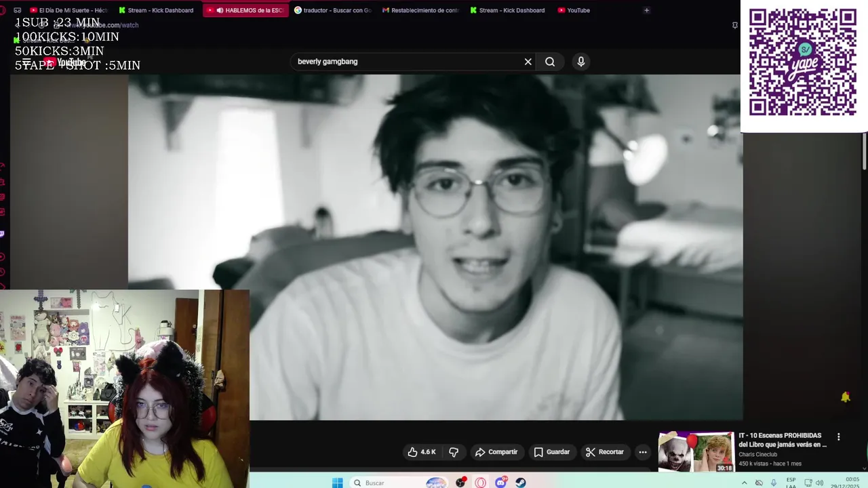Viewport: 868px width, 488px height.
Task: Switch to the first Stream - Kick Dashboard tab
Action: coord(156,10)
